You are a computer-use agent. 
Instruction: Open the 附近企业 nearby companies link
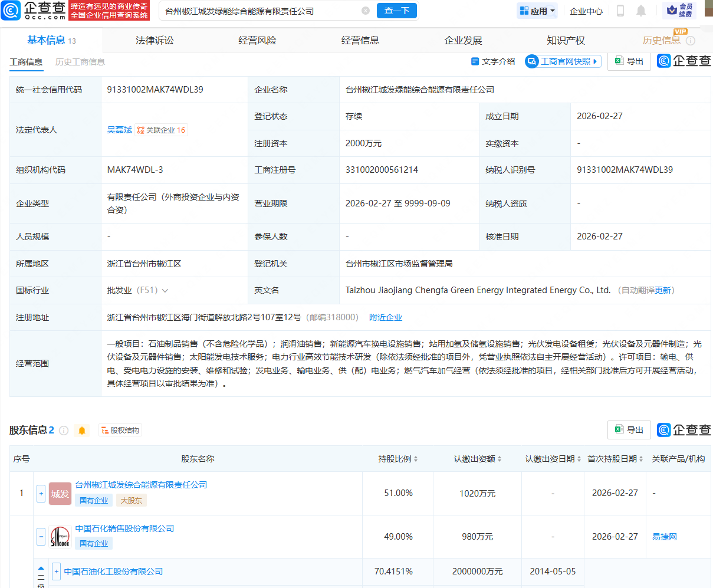coord(386,317)
